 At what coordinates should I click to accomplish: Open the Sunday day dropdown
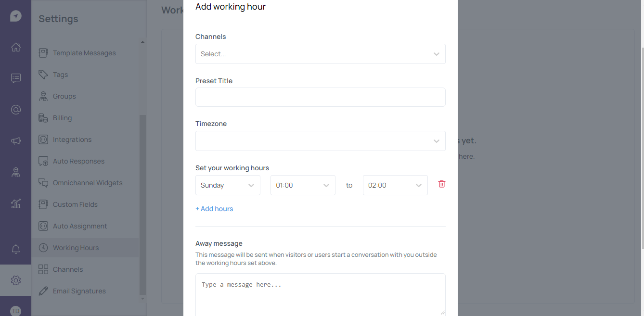pyautogui.click(x=228, y=185)
